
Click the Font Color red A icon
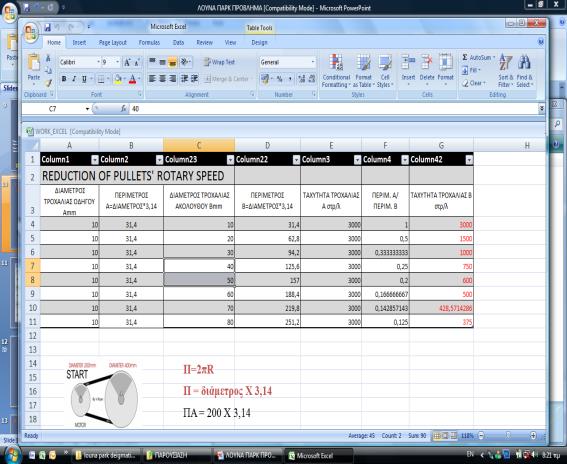(x=133, y=79)
